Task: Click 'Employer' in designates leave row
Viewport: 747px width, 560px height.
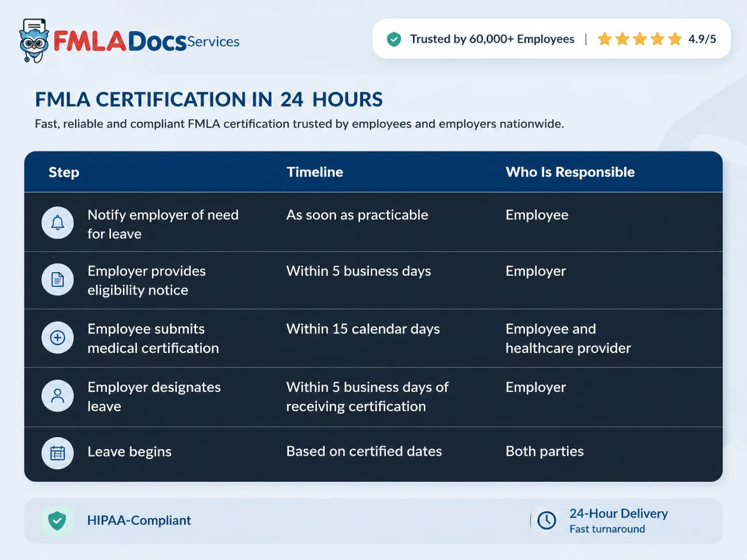Action: coord(535,387)
